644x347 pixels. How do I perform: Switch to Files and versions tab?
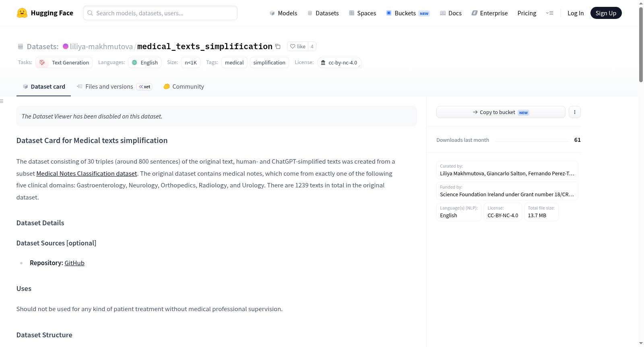click(114, 86)
